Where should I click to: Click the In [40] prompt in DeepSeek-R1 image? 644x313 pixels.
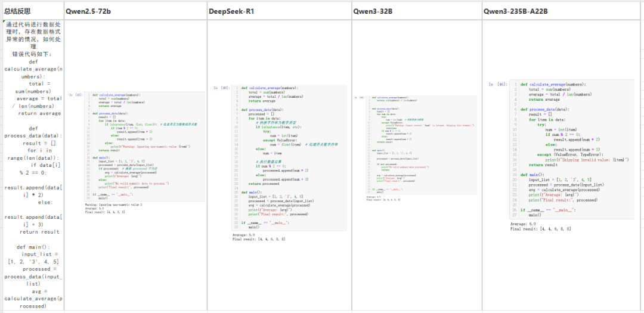(x=222, y=88)
